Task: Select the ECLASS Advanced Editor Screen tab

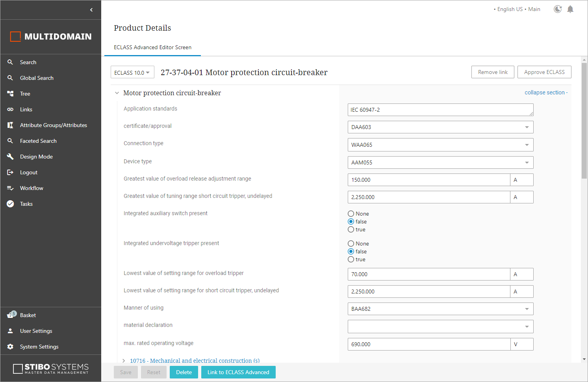Action: (152, 47)
